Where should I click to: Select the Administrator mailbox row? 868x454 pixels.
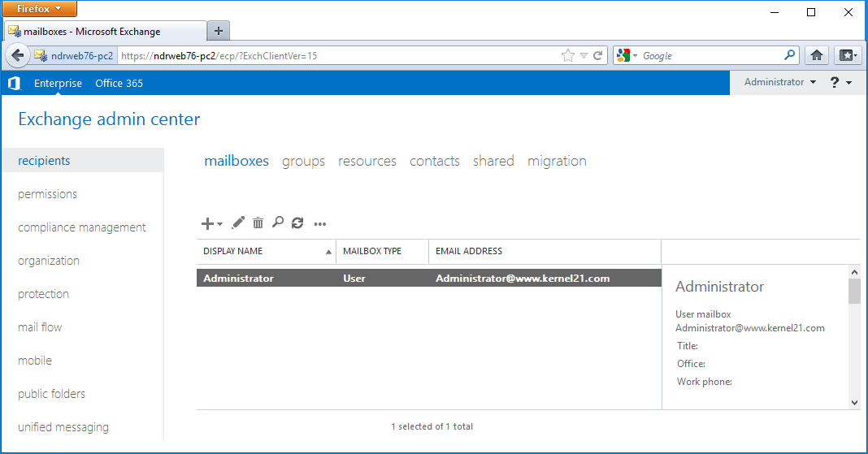point(429,278)
